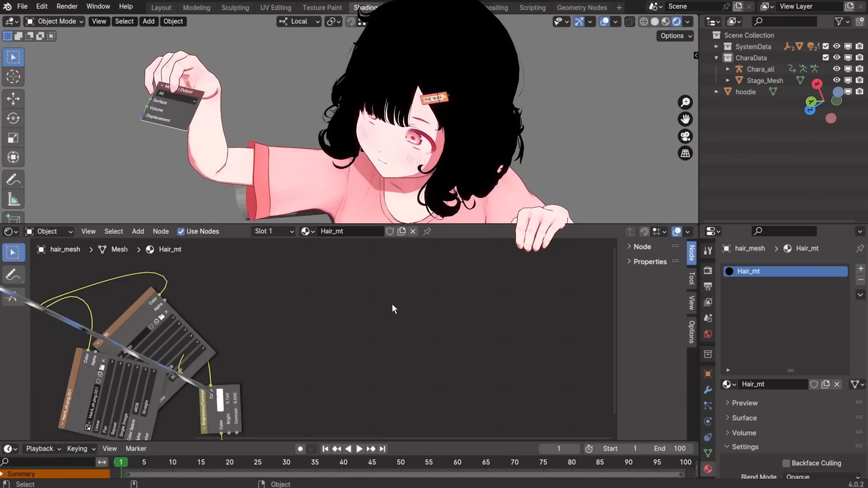The width and height of the screenshot is (868, 488).
Task: Click the viewport Options button
Action: (675, 36)
